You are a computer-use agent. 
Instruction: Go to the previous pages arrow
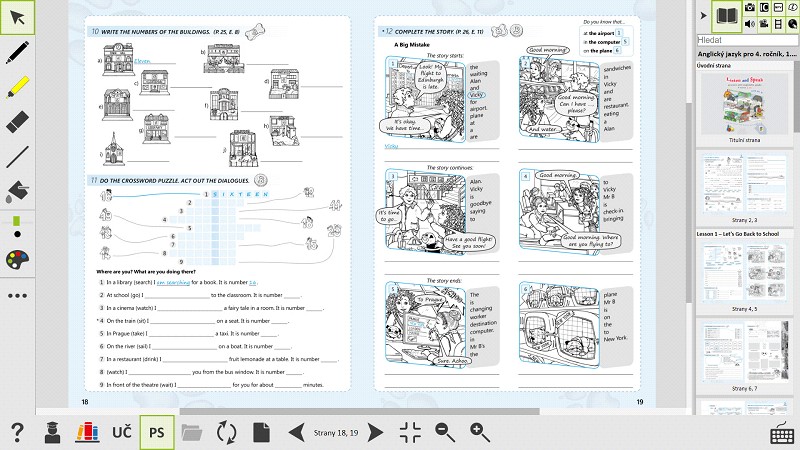tap(296, 433)
